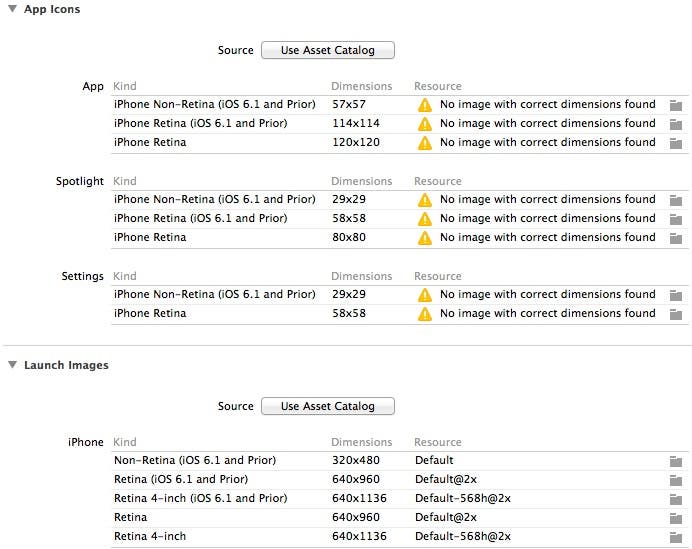
Task: Click folder icon for launch image 320x480
Action: click(676, 461)
